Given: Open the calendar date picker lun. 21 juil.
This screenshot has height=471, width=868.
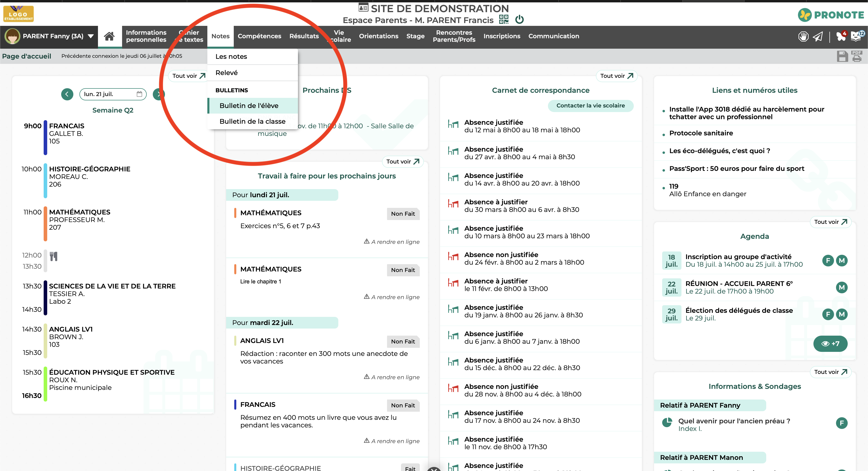Looking at the screenshot, I should [x=113, y=94].
